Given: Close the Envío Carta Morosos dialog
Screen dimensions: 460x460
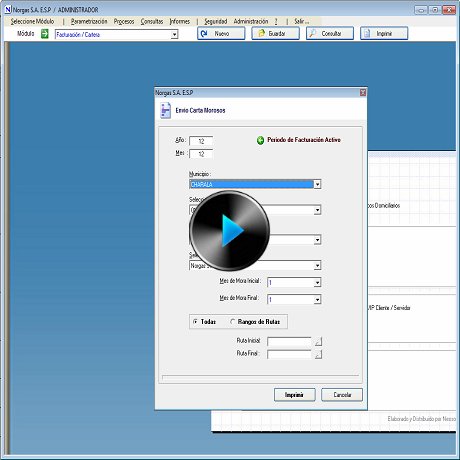Looking at the screenshot, I should pos(363,93).
